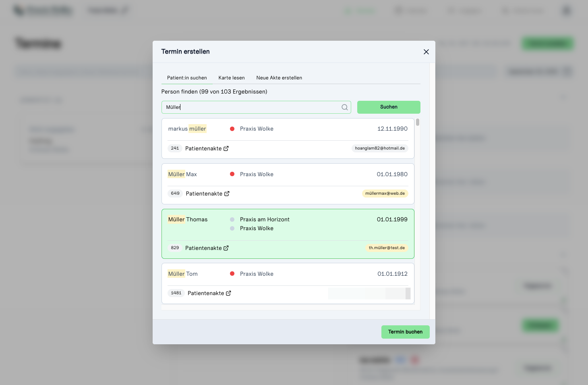Click the Suchen button
The image size is (588, 385).
[x=389, y=107]
